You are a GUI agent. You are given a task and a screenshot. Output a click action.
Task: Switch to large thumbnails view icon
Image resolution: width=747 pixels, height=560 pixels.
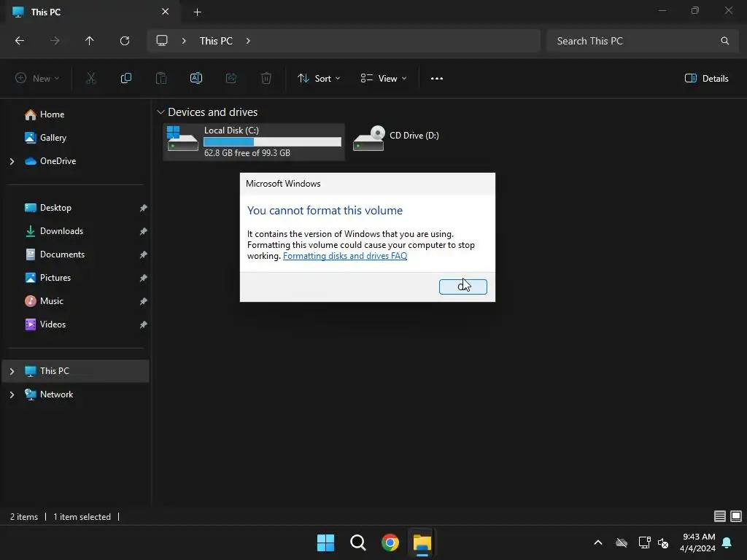(736, 516)
